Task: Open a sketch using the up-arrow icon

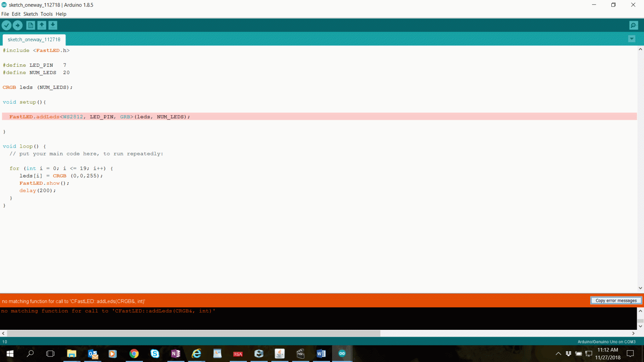Action: tap(42, 25)
